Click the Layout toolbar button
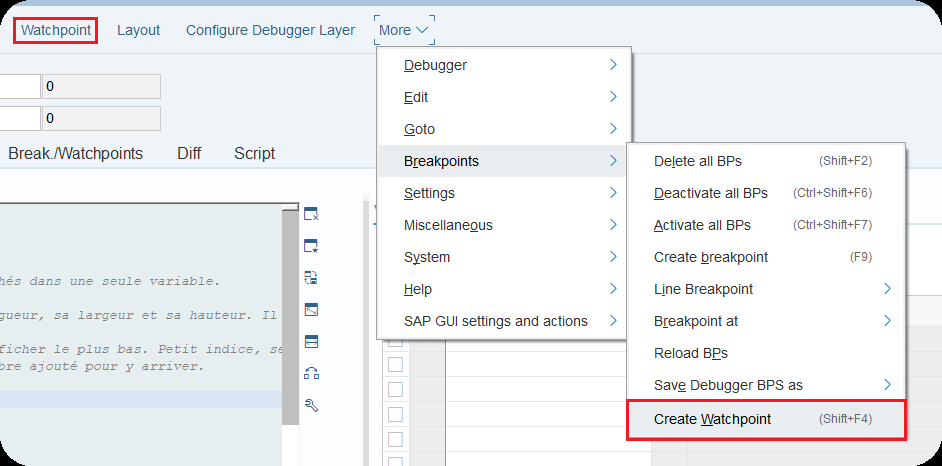Image resolution: width=942 pixels, height=466 pixels. coord(138,30)
